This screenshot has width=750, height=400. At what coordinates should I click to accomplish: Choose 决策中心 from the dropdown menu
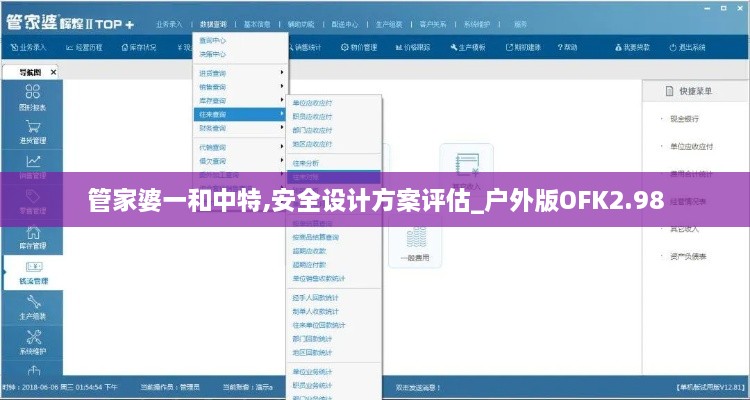pos(240,54)
